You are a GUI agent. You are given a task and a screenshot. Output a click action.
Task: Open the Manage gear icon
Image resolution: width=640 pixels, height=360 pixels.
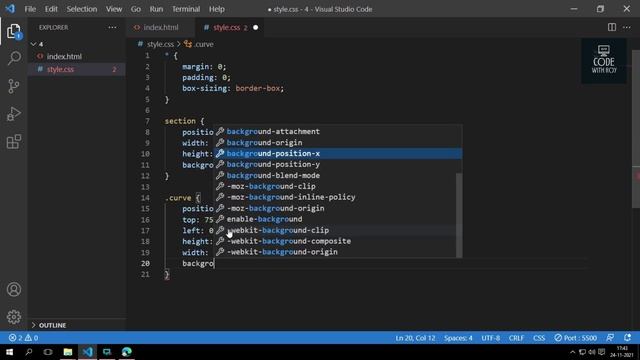point(14,317)
